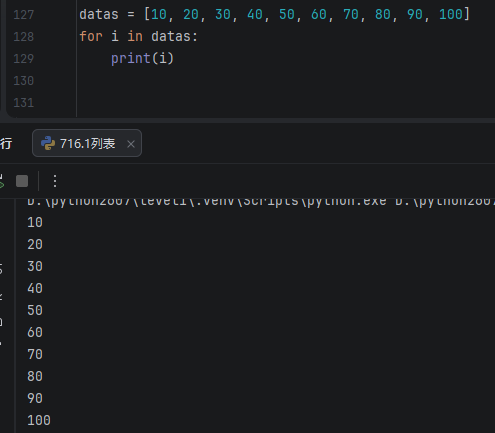Click line number 131 in the gutter
Image resolution: width=495 pixels, height=433 pixels.
pyautogui.click(x=24, y=103)
